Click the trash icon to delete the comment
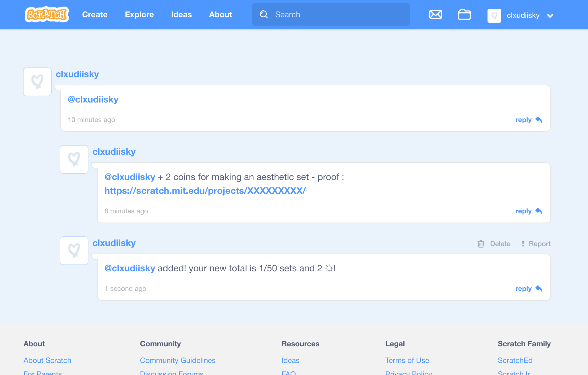The width and height of the screenshot is (588, 375). (x=481, y=244)
